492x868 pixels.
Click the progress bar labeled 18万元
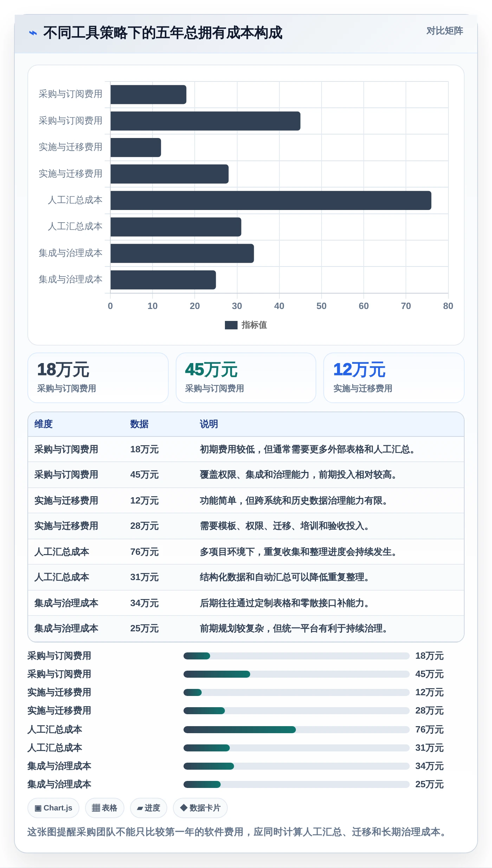(x=296, y=656)
